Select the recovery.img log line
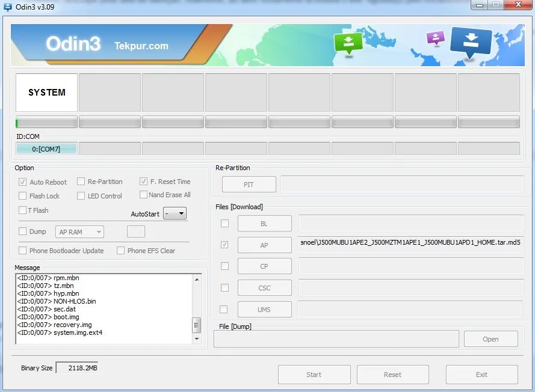 click(55, 325)
